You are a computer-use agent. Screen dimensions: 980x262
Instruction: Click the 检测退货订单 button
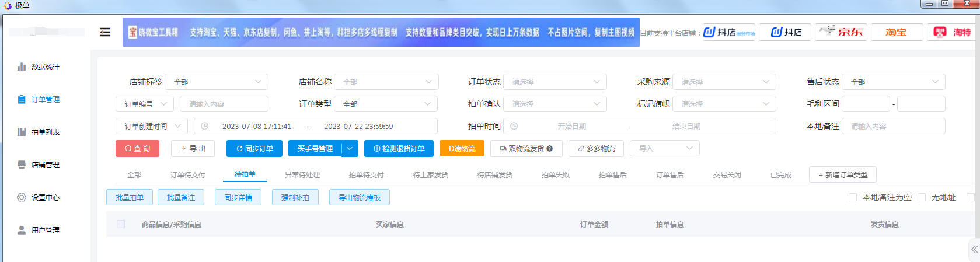pos(399,149)
